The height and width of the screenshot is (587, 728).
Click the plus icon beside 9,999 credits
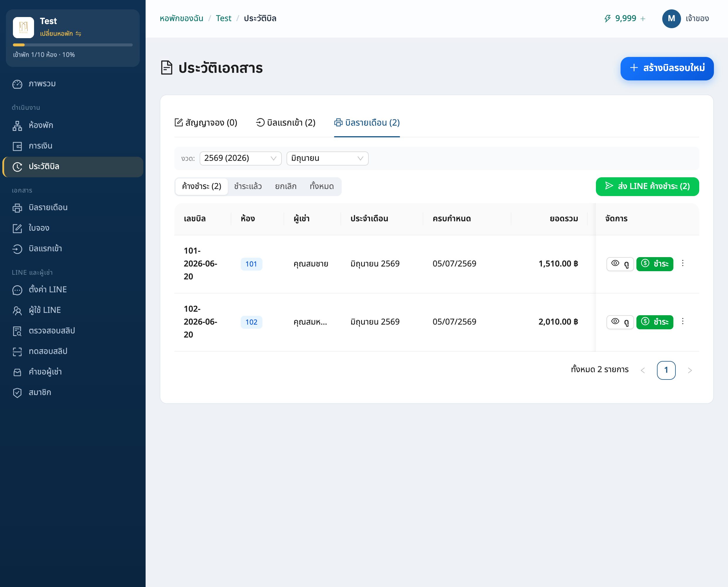[643, 18]
